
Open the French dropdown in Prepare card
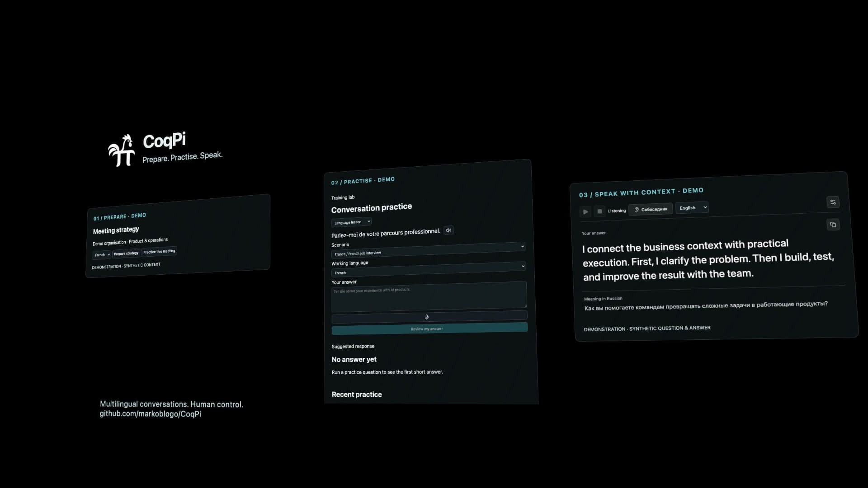click(x=102, y=255)
